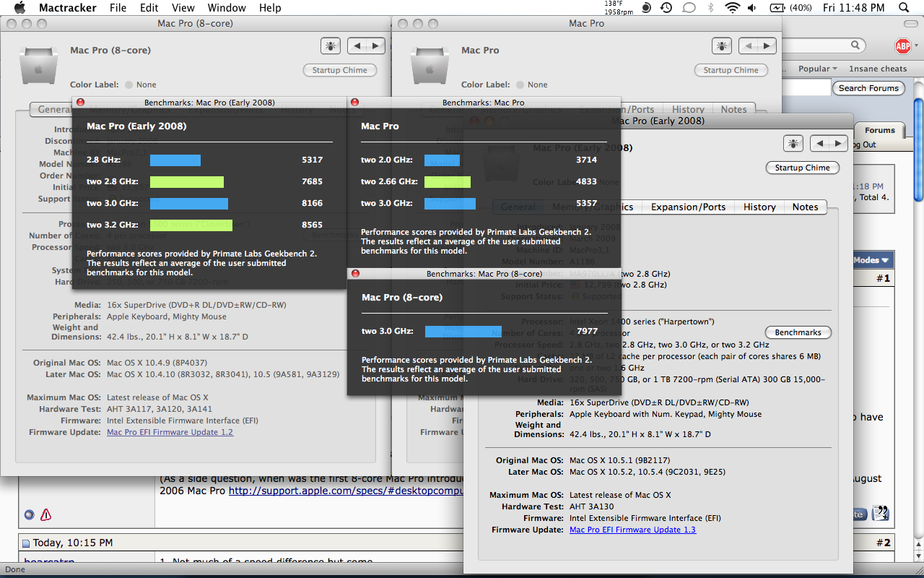Click spider icon in Mac Pro (8-core) window

pyautogui.click(x=331, y=46)
